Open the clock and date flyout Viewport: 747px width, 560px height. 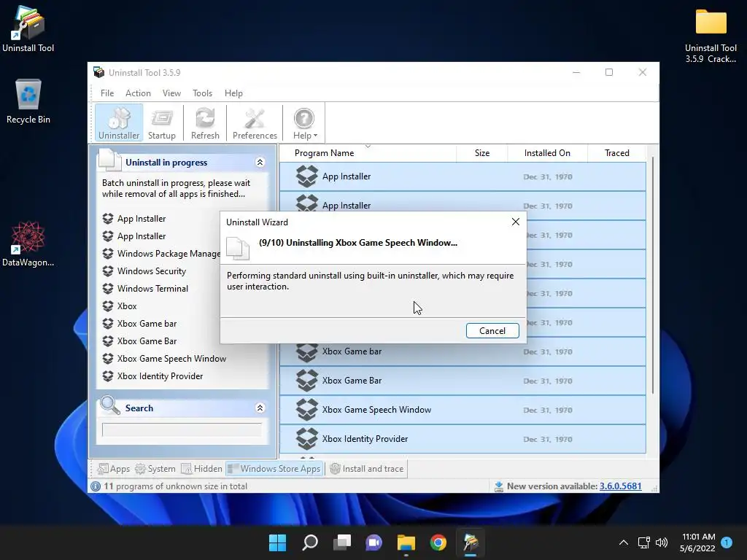coord(698,542)
